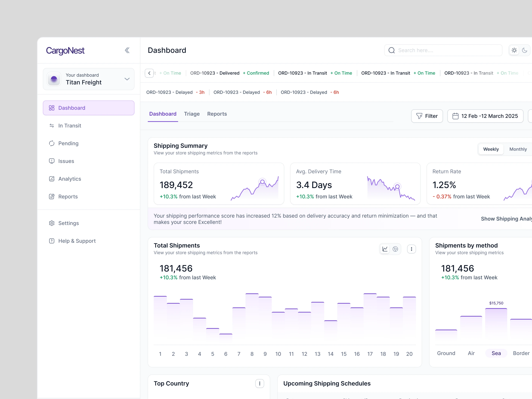532x399 pixels.
Task: Click the Filter button
Action: 427,116
